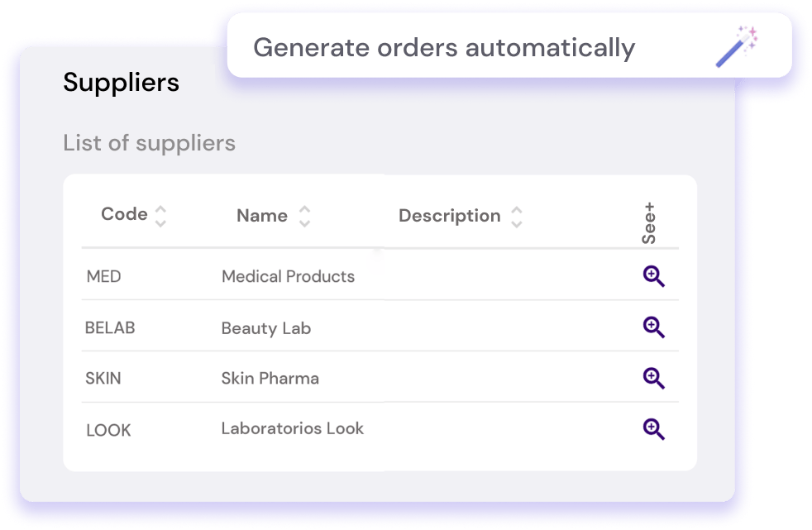Click the Laboratorios Look supplier name
The width and height of the screenshot is (812, 530).
click(291, 428)
